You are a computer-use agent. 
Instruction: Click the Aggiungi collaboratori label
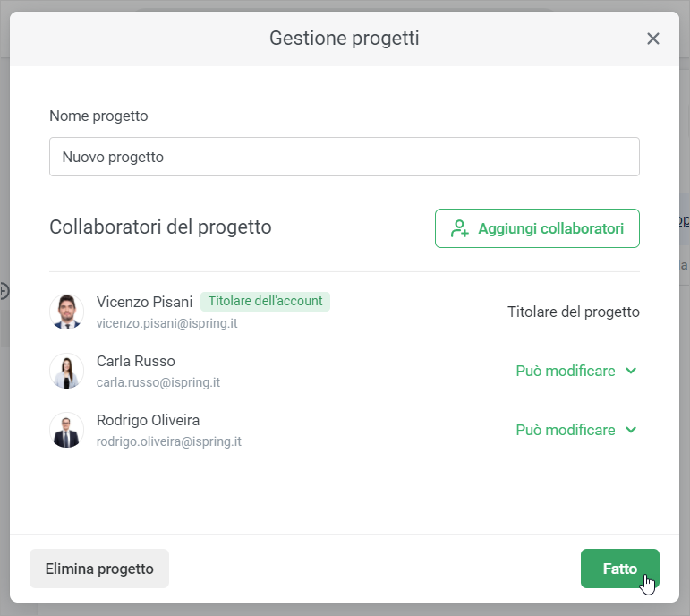(x=550, y=228)
